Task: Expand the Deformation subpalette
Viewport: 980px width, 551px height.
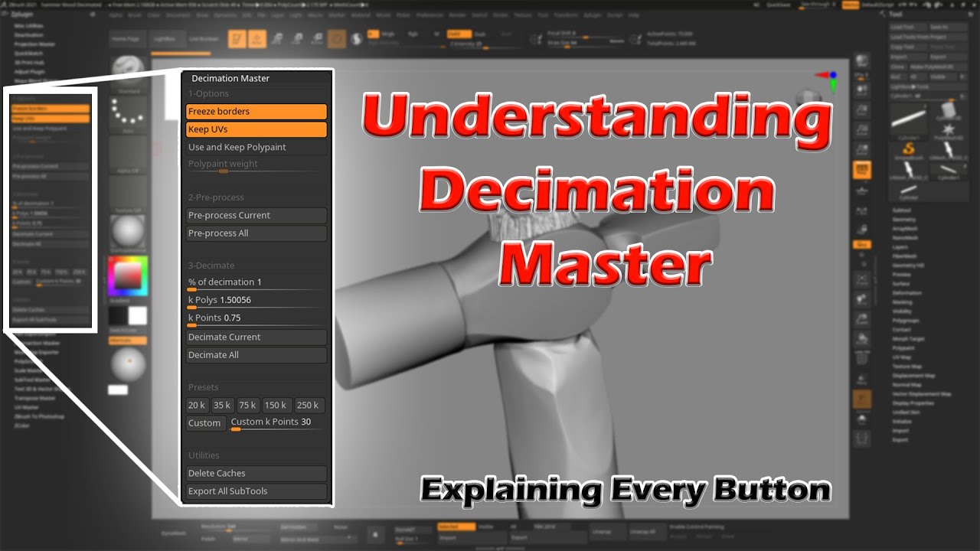Action: pyautogui.click(x=907, y=293)
